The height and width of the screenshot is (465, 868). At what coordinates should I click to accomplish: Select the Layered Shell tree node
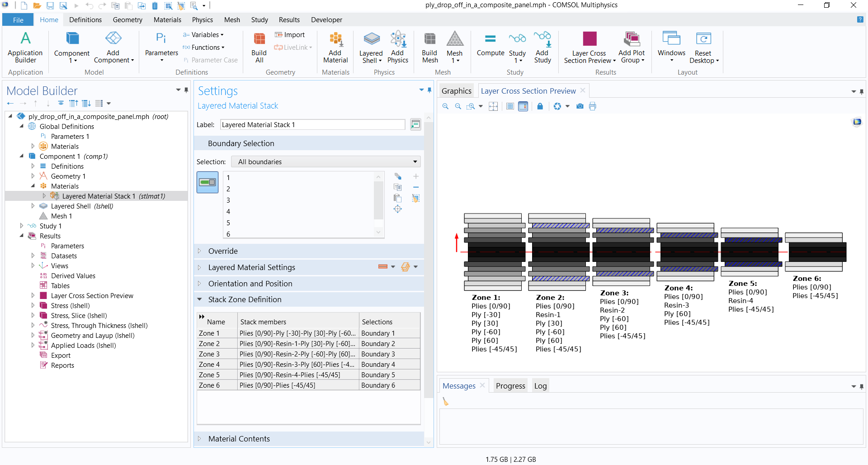[x=71, y=206]
